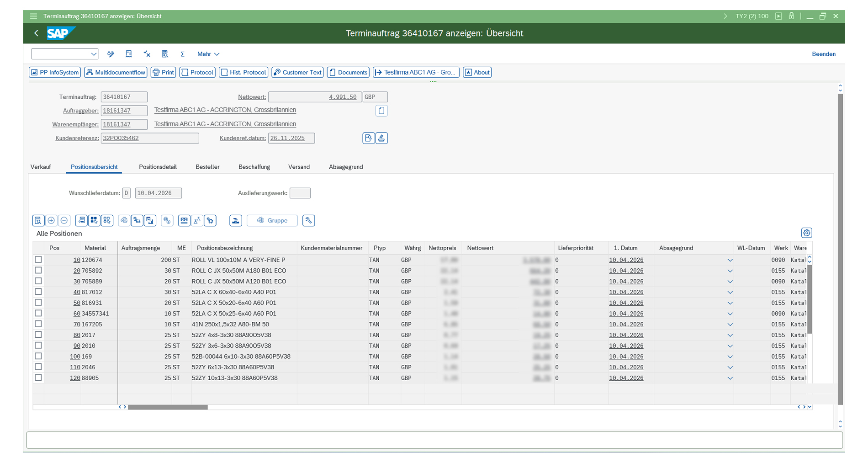Enable the checkbox for position 50
The width and height of the screenshot is (868, 463).
38,303
